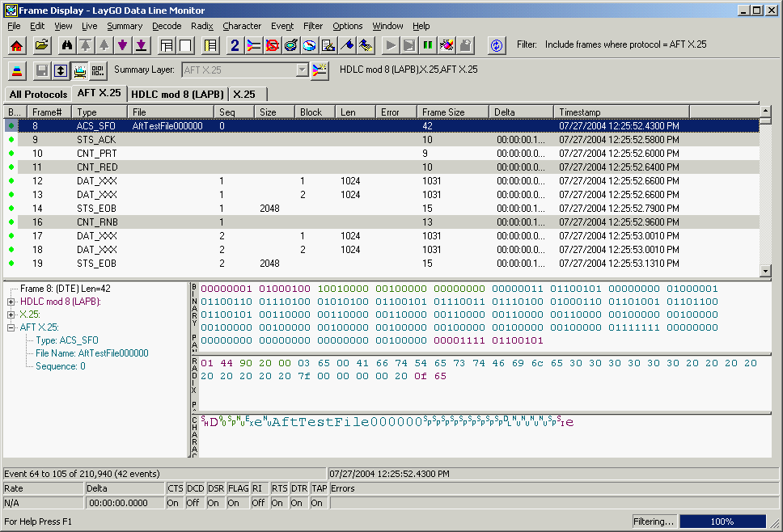Go to next frame purple down arrow
This screenshot has width=783, height=532.
tap(122, 45)
